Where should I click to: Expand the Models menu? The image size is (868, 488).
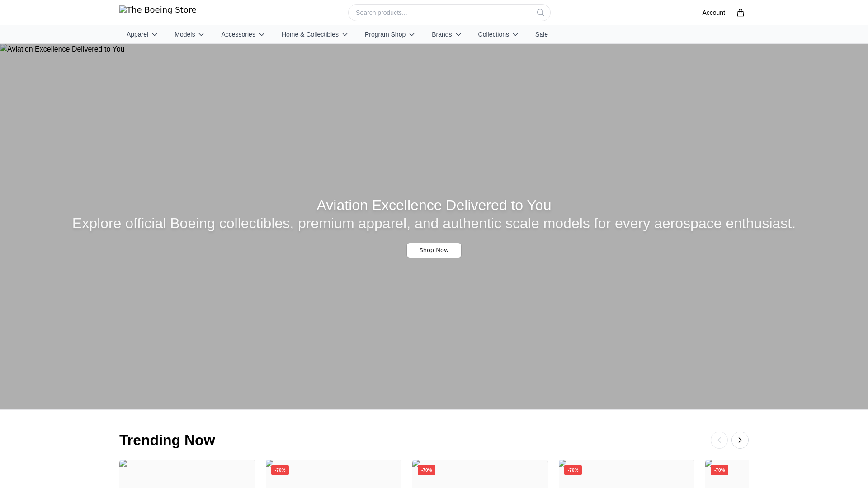[x=189, y=34]
